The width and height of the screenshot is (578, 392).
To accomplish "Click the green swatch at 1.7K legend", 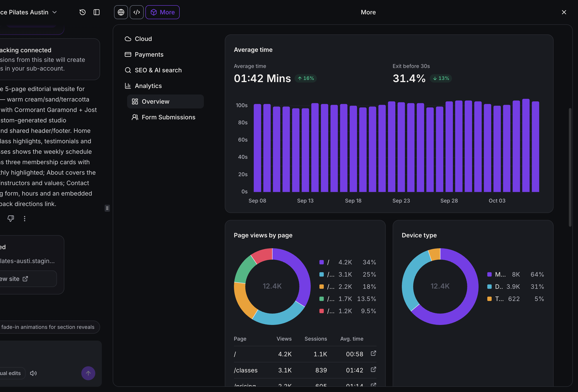I will (322, 299).
